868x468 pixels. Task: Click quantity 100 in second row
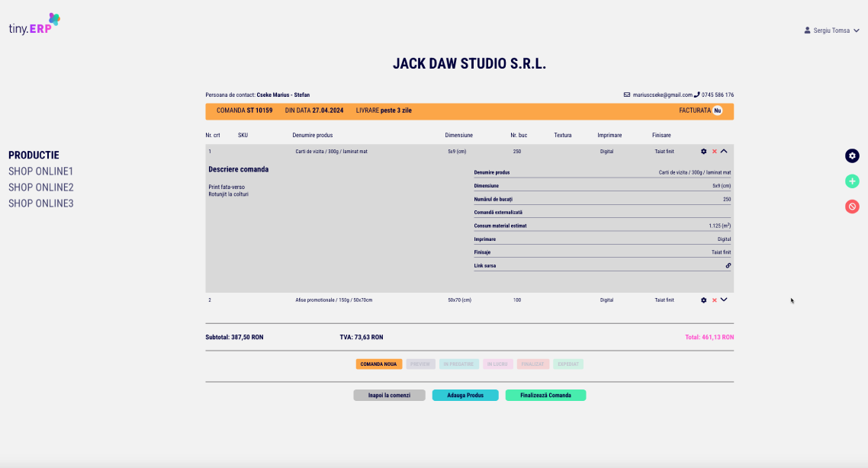pyautogui.click(x=517, y=300)
